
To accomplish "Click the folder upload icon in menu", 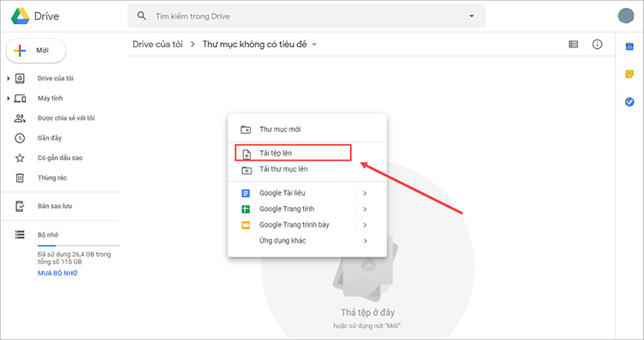I will click(x=246, y=170).
